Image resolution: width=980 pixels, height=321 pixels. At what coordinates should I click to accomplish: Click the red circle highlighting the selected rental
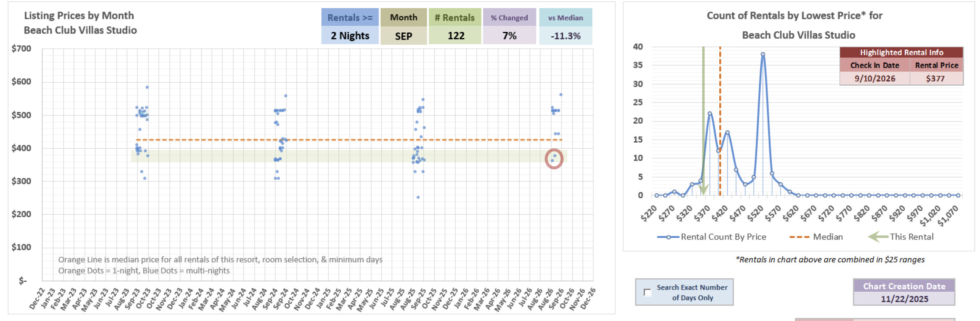(x=554, y=159)
